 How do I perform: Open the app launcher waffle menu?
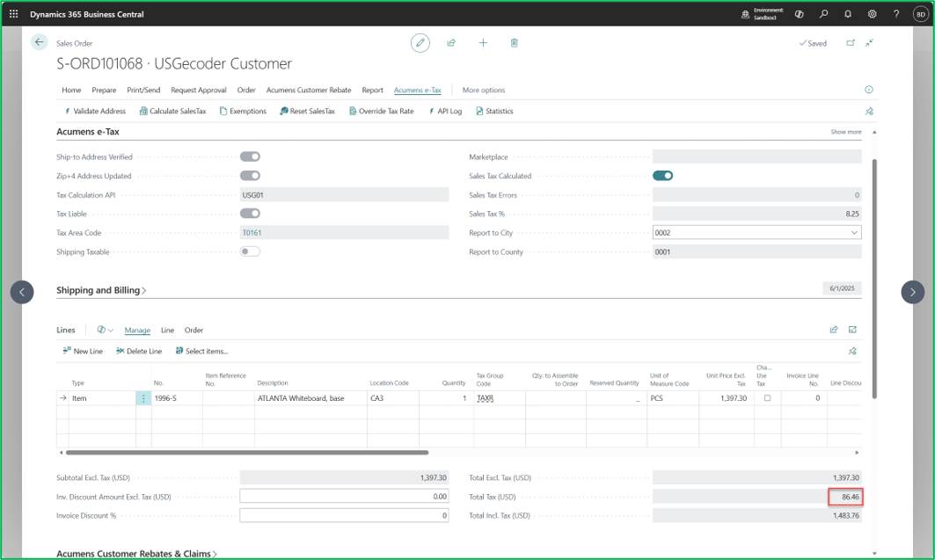14,14
